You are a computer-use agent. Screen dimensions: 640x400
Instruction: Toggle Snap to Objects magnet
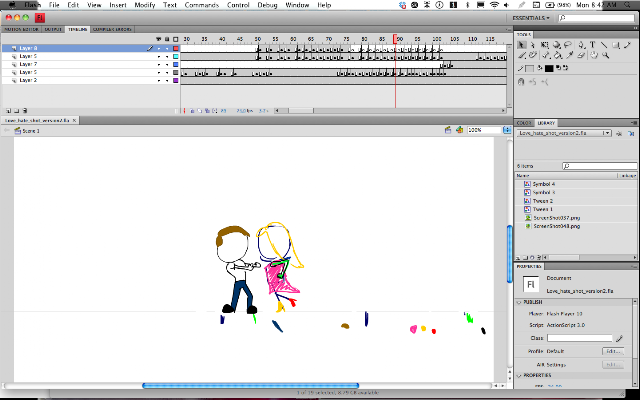point(521,82)
